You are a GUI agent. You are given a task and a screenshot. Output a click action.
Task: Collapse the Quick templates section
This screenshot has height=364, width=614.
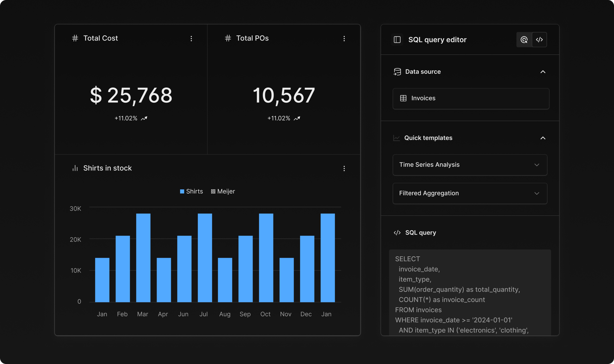[x=543, y=138]
